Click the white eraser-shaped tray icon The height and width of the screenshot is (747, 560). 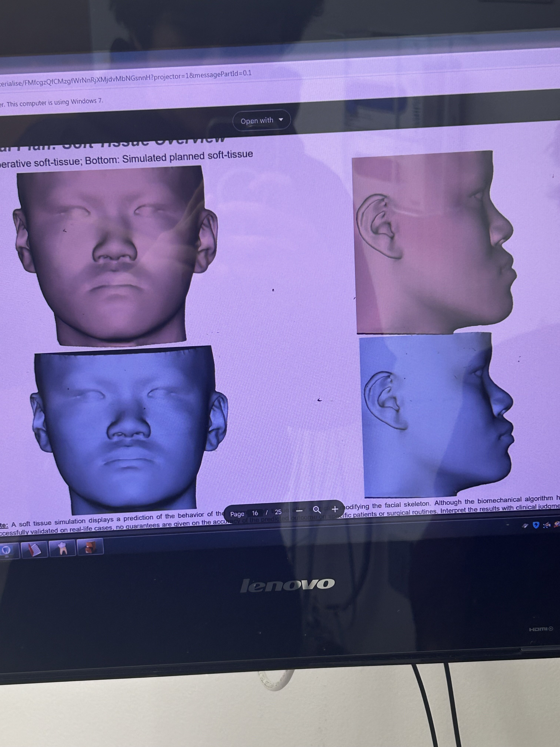[525, 526]
